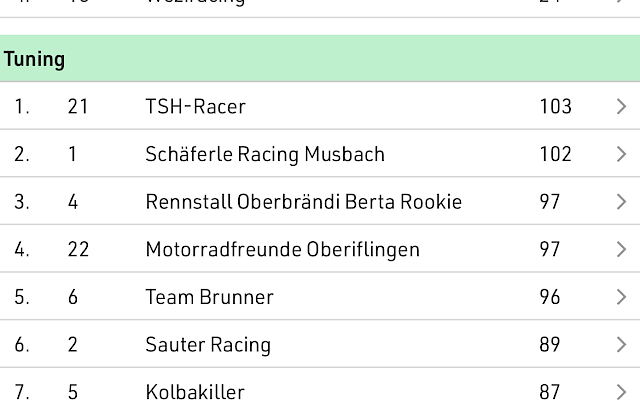Tap chevron arrow on Kolbakiller row
The height and width of the screenshot is (400, 640).
(x=621, y=392)
